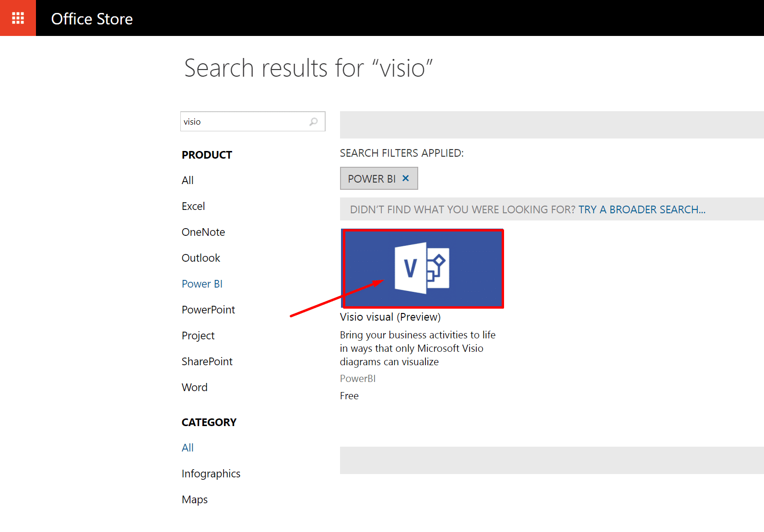Open the Visio visual (Preview) title

390,317
